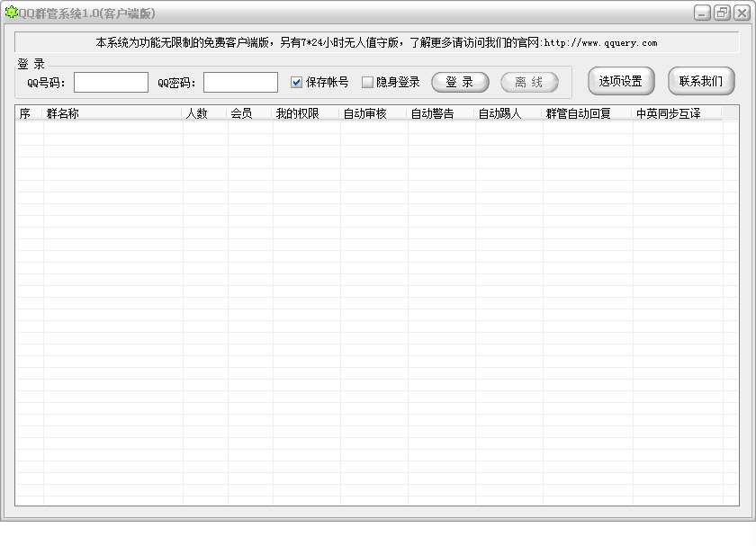
Task: Click the 群管自动回复 column header
Action: click(588, 113)
